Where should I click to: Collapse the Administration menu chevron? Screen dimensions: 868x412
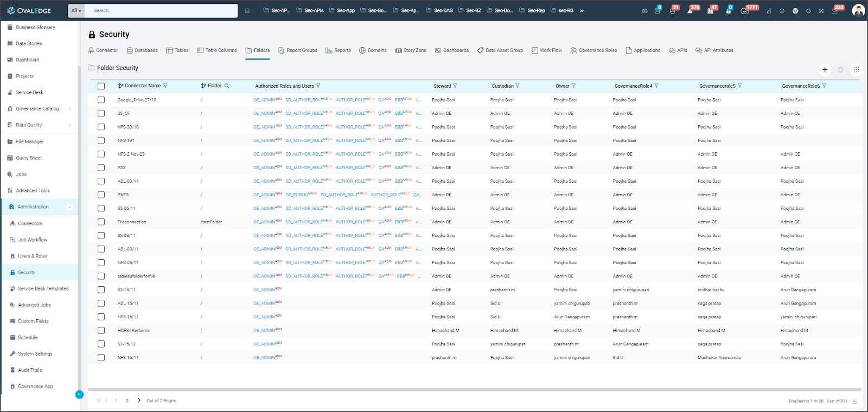(x=69, y=207)
